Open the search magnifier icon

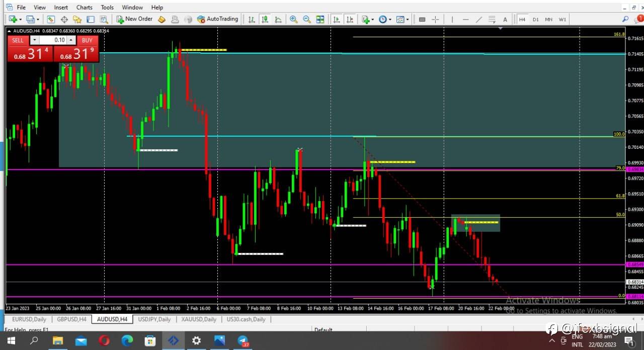(625, 19)
